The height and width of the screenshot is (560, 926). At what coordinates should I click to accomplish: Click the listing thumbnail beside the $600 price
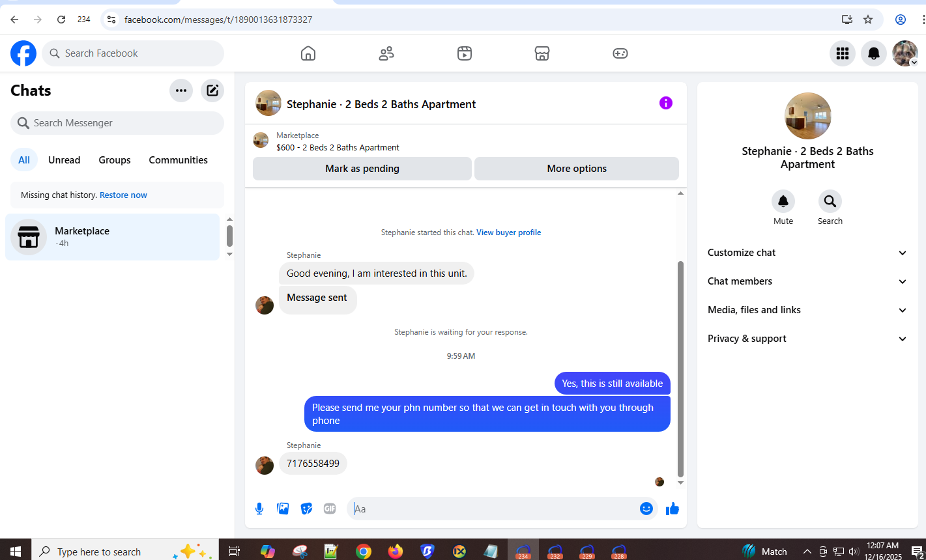point(261,140)
